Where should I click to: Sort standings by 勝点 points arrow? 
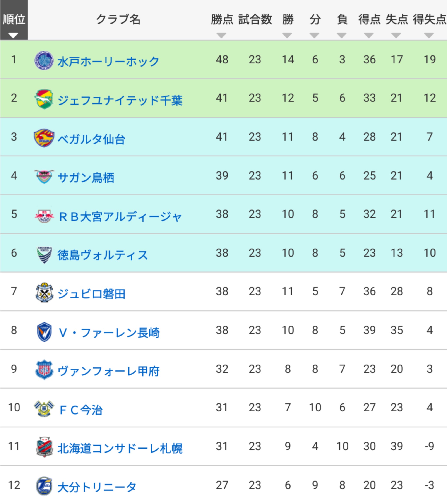pos(221,35)
